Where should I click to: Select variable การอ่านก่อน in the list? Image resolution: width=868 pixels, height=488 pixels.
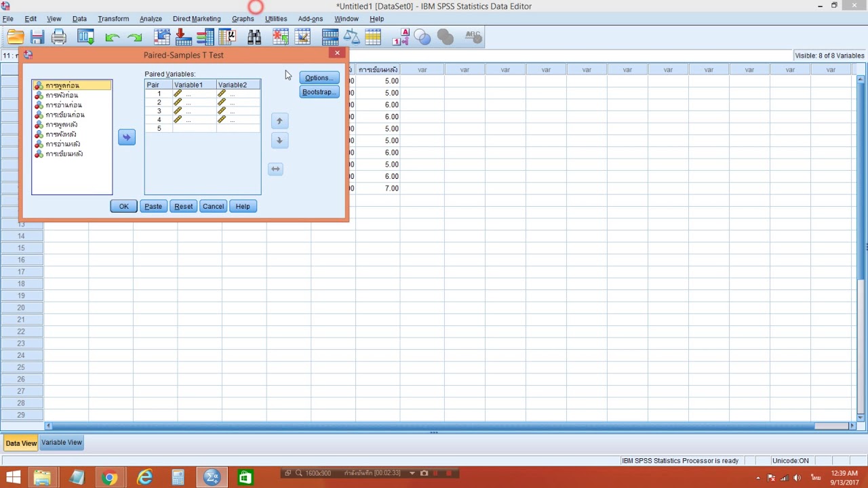[x=72, y=105]
